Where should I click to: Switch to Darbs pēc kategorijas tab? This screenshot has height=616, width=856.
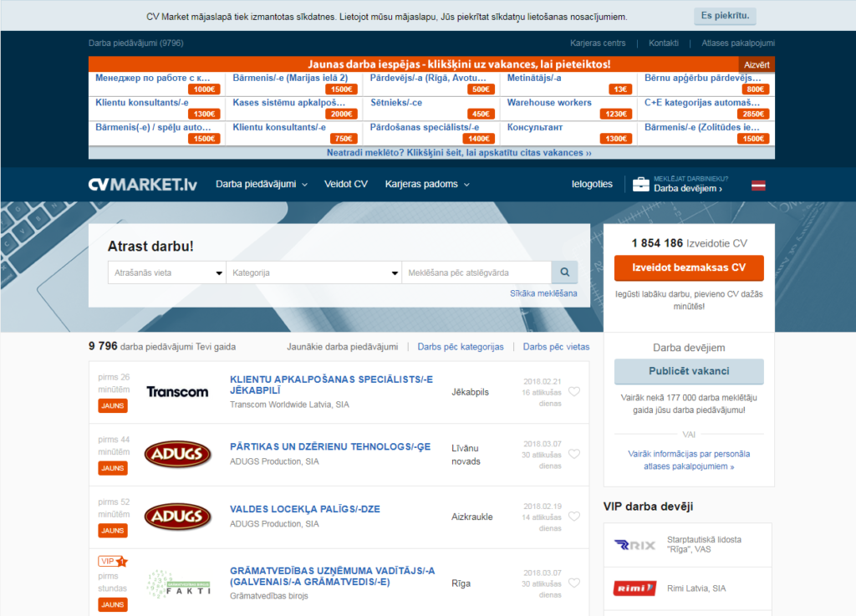[x=461, y=347]
